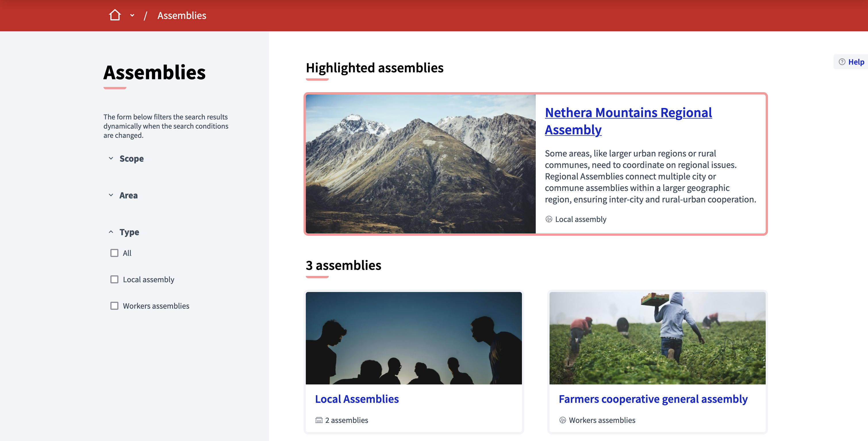Select Assemblies in the breadcrumb bar
The height and width of the screenshot is (441, 868).
[x=182, y=15]
